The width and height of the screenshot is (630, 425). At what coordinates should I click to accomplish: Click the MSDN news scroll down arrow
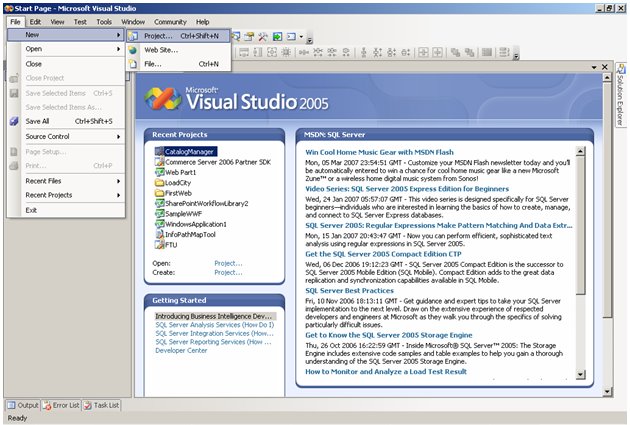coord(580,374)
